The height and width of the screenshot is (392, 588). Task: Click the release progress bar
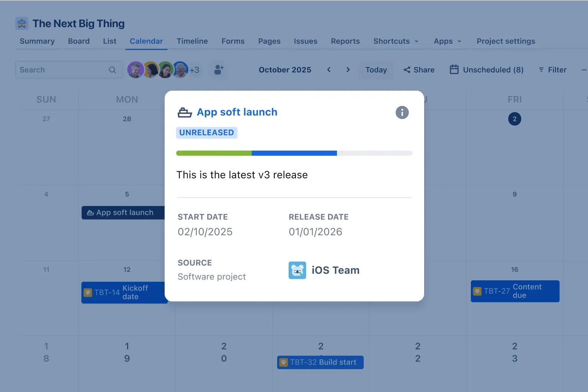click(x=294, y=153)
